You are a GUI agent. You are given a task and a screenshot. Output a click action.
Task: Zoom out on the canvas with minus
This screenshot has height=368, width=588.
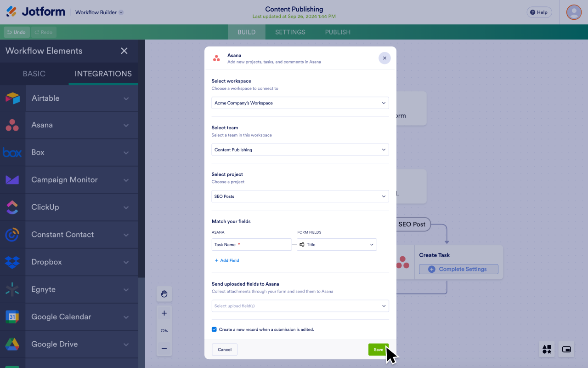[x=164, y=349]
